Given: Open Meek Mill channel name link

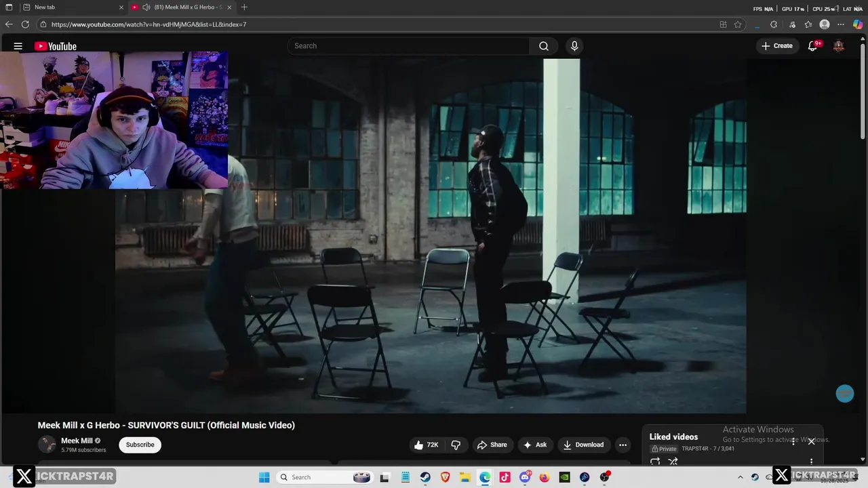Looking at the screenshot, I should 77,441.
